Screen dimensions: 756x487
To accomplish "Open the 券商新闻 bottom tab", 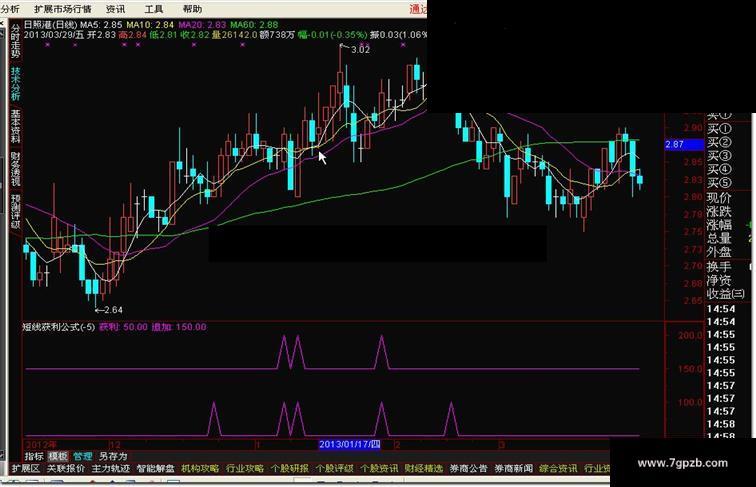I will [513, 468].
